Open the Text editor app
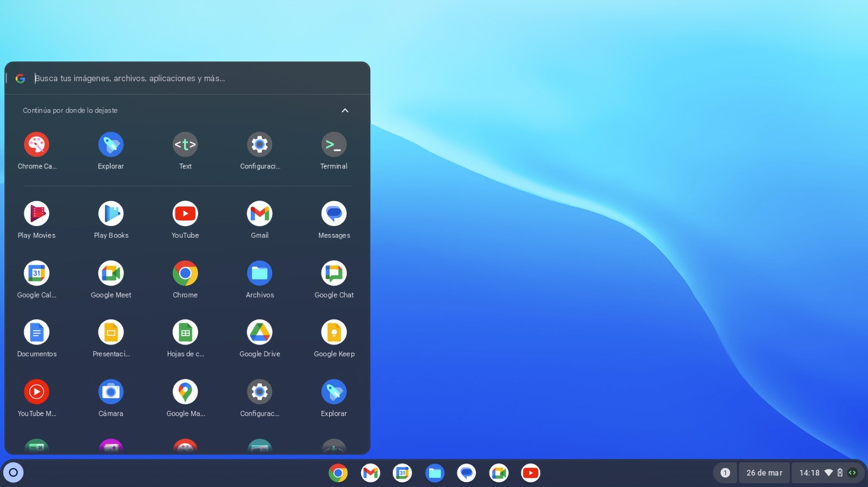This screenshot has width=868, height=487. (x=185, y=145)
